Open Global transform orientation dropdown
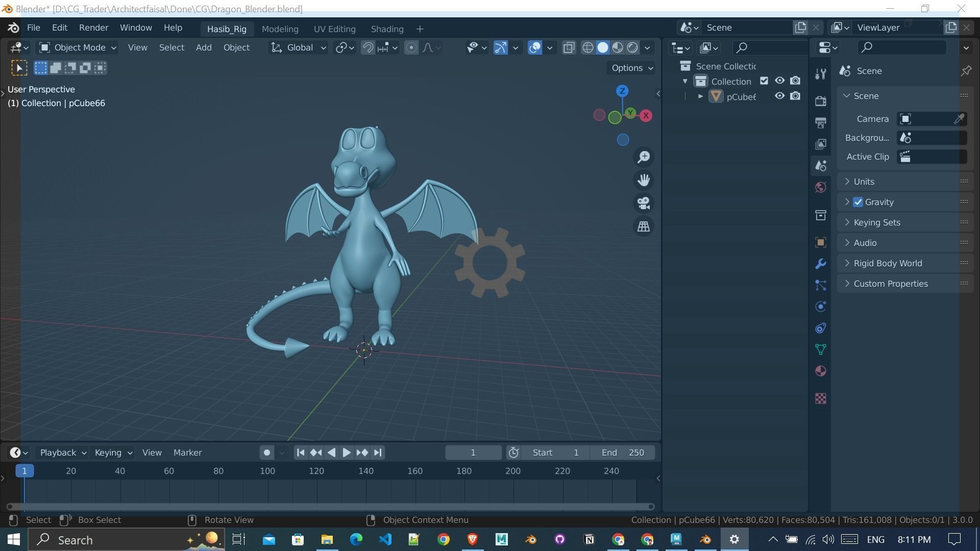Viewport: 980px width, 551px height. pos(299,48)
